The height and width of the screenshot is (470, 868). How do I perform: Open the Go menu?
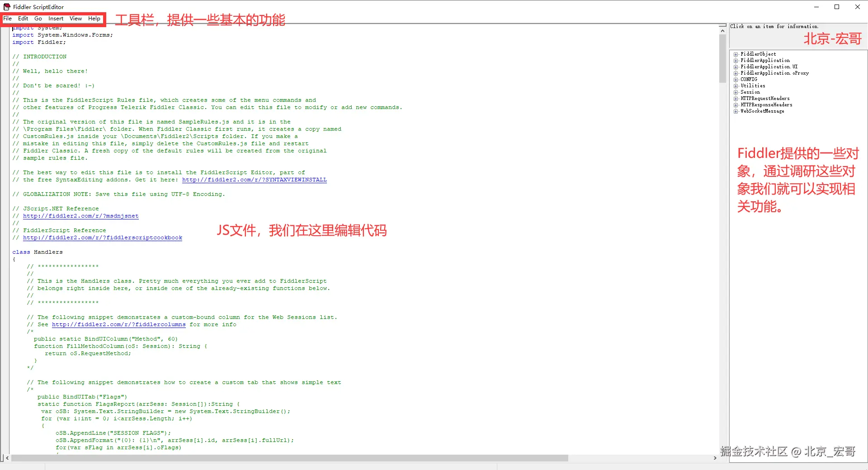(x=38, y=19)
